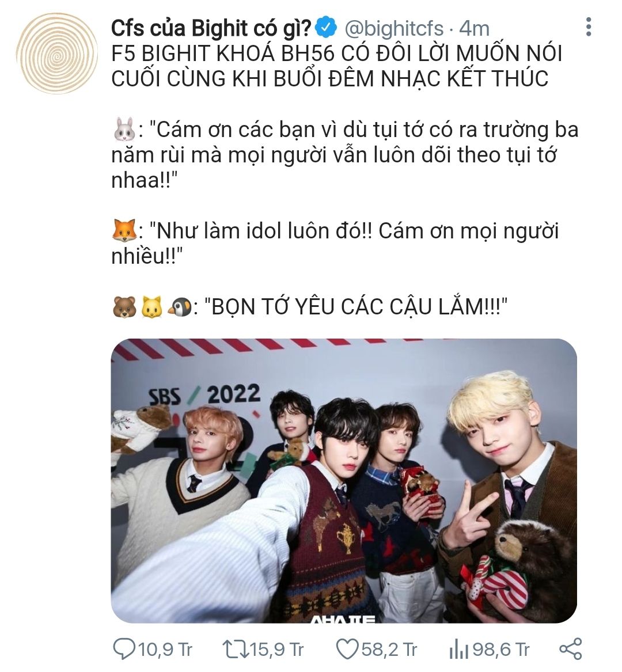Screen dimensions: 622x672
Task: Click the penguin emoji in the tweet
Action: tap(180, 306)
